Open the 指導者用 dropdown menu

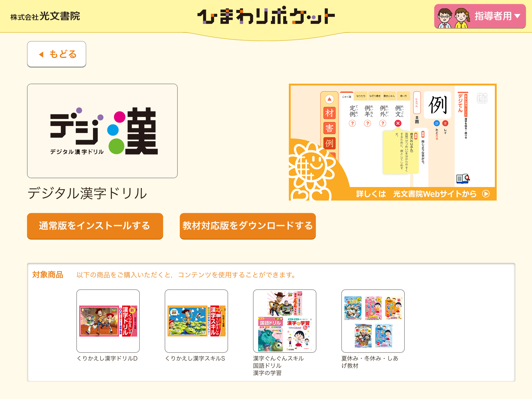[480, 16]
